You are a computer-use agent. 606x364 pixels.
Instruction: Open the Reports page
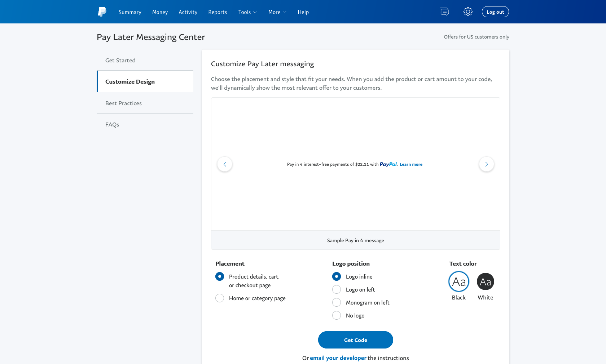click(x=218, y=12)
